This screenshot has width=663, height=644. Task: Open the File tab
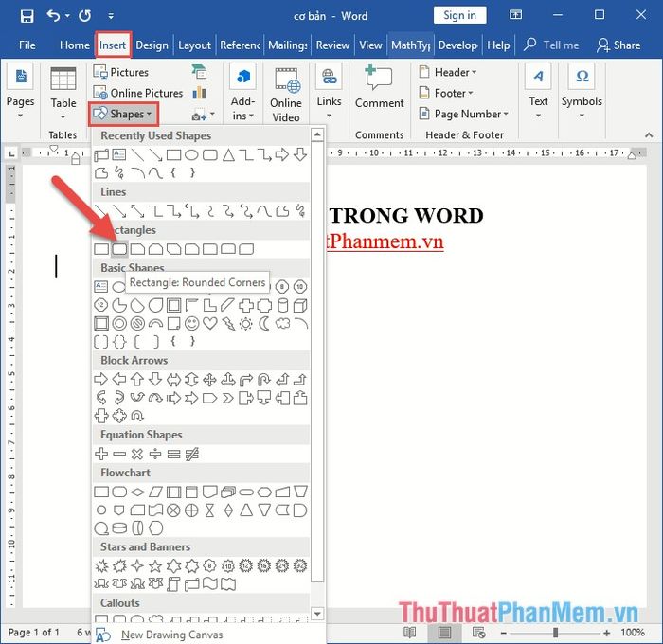point(27,45)
